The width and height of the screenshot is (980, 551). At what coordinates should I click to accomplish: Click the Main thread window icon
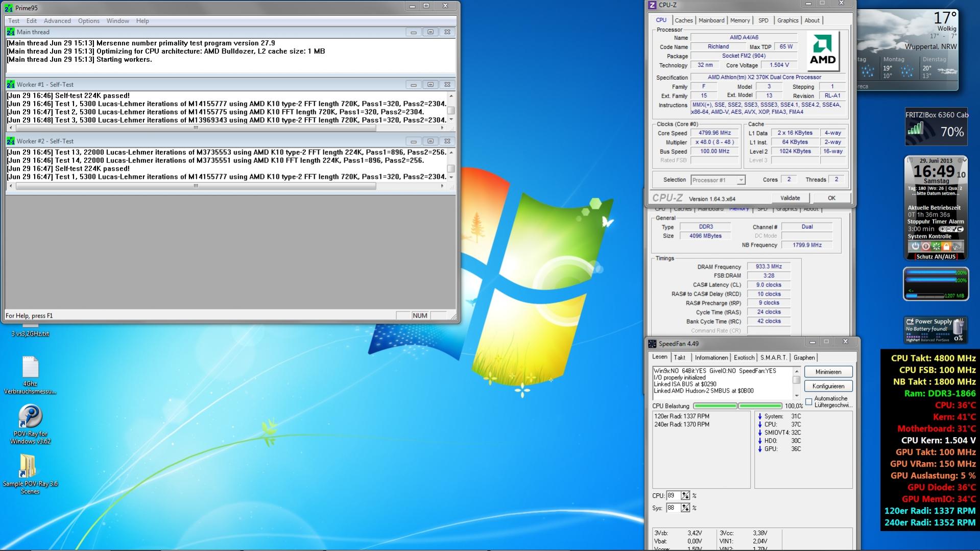[10, 32]
